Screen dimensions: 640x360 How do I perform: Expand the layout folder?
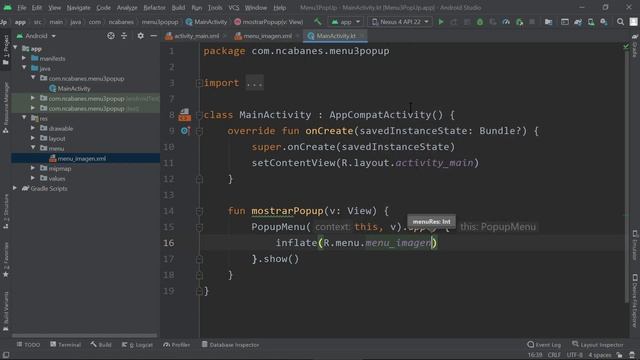pyautogui.click(x=33, y=138)
